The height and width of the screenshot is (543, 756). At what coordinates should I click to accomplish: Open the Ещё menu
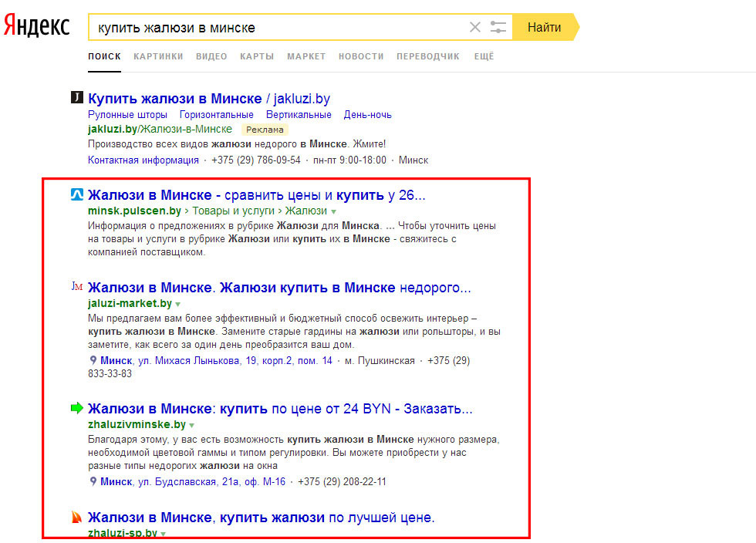pos(484,56)
